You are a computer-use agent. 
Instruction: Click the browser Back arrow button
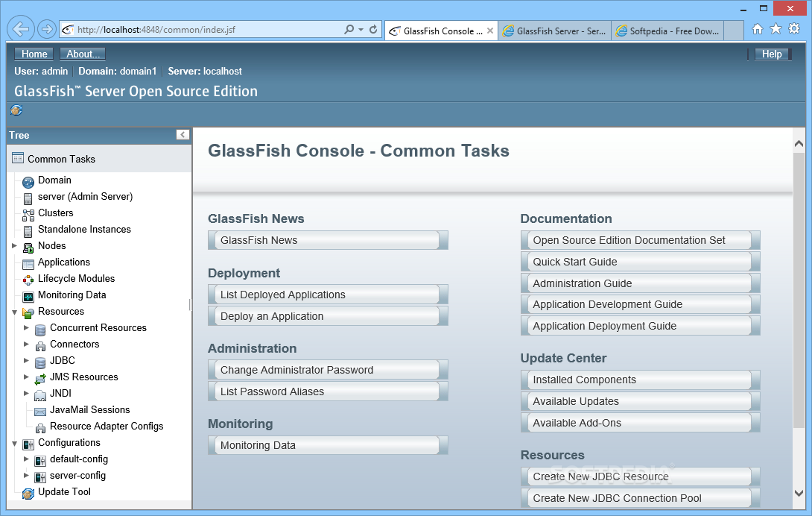coord(21,29)
